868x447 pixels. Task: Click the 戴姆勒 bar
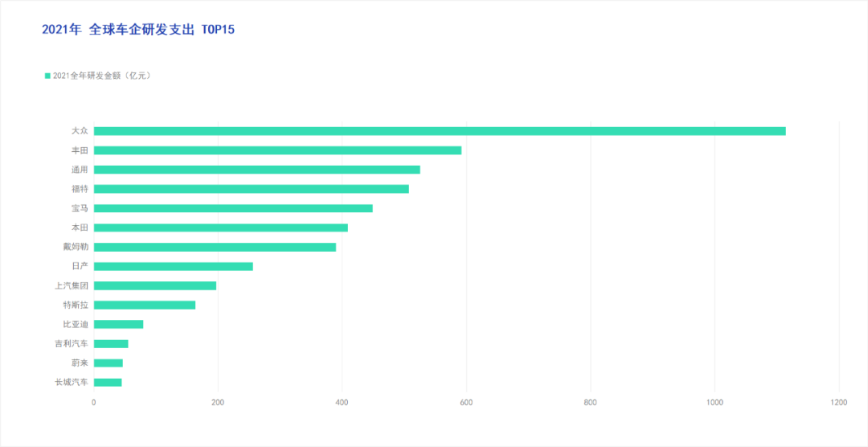point(215,247)
